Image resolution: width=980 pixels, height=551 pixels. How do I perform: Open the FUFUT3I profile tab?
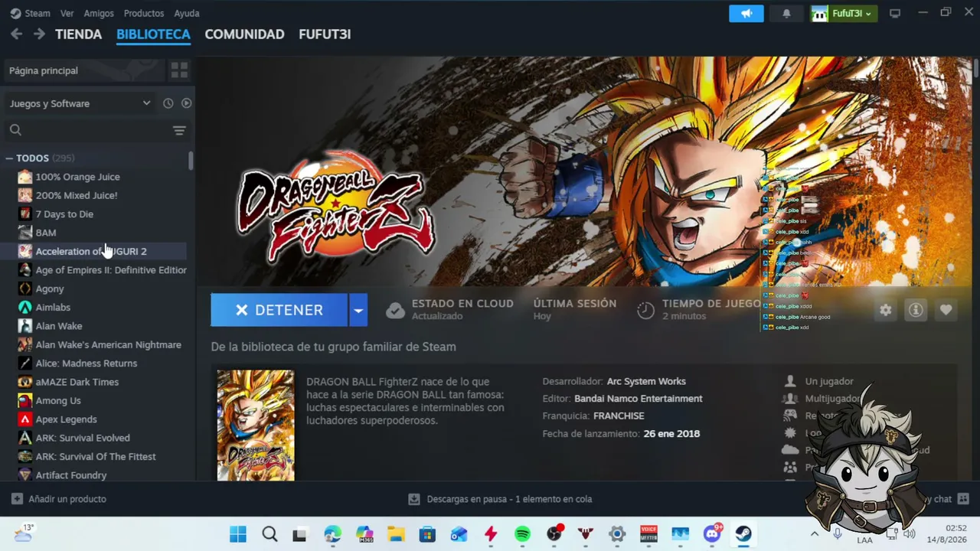tap(325, 34)
